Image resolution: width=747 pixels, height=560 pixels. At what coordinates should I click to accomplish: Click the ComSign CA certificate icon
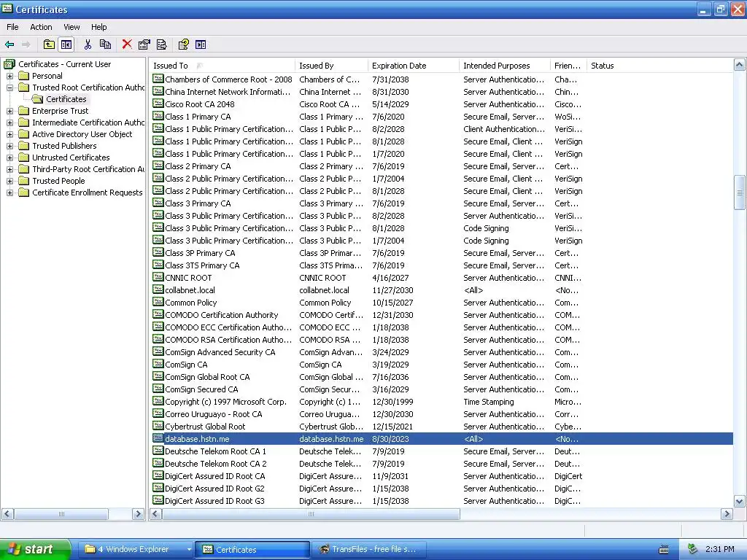point(158,363)
